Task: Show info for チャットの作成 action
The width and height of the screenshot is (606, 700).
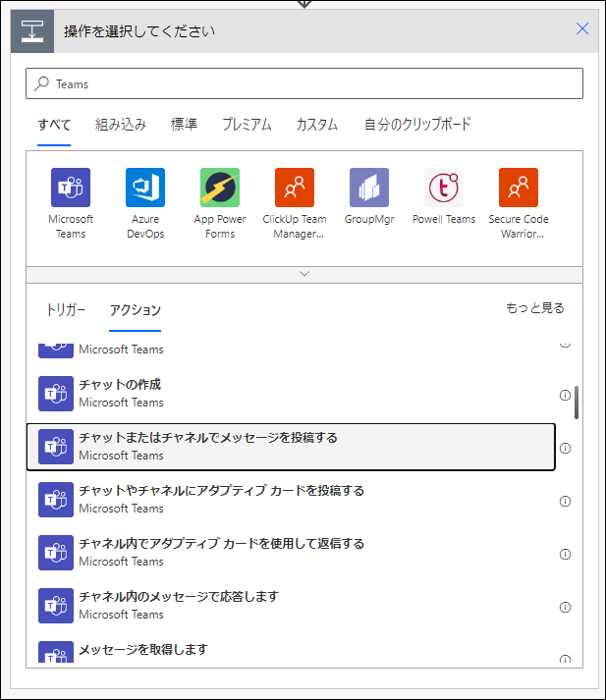Action: pyautogui.click(x=565, y=395)
